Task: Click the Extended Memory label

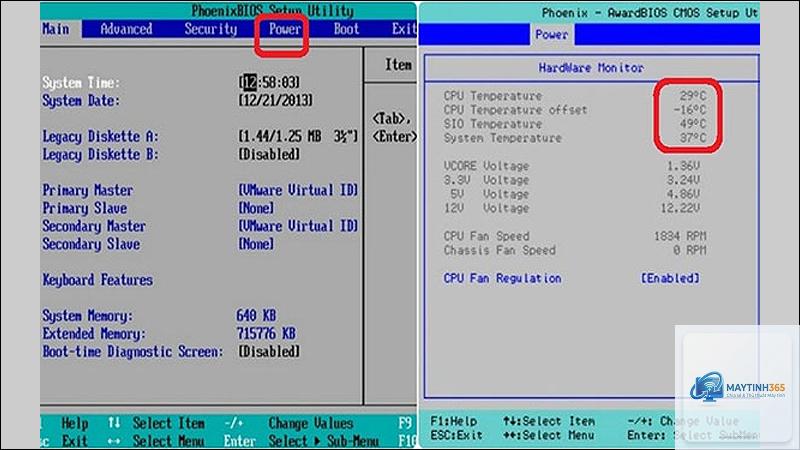Action: point(94,334)
